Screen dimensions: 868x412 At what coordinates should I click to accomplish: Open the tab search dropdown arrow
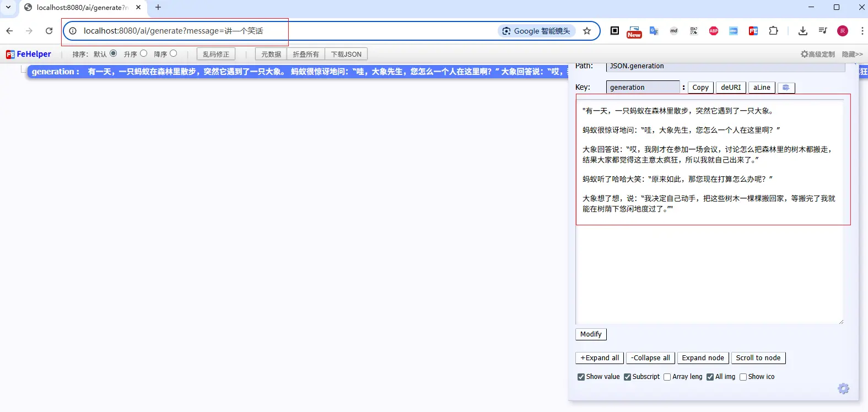pyautogui.click(x=8, y=7)
